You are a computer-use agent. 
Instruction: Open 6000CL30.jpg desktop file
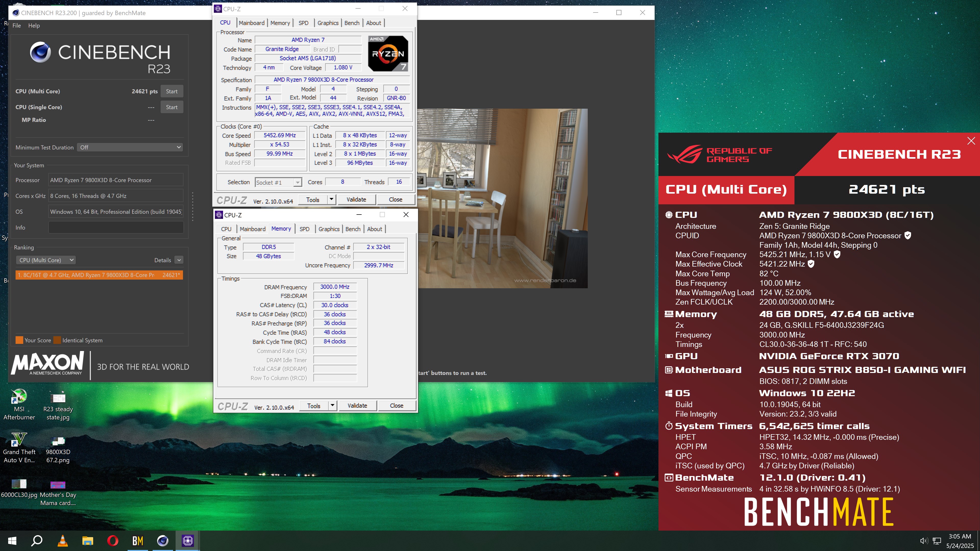19,489
